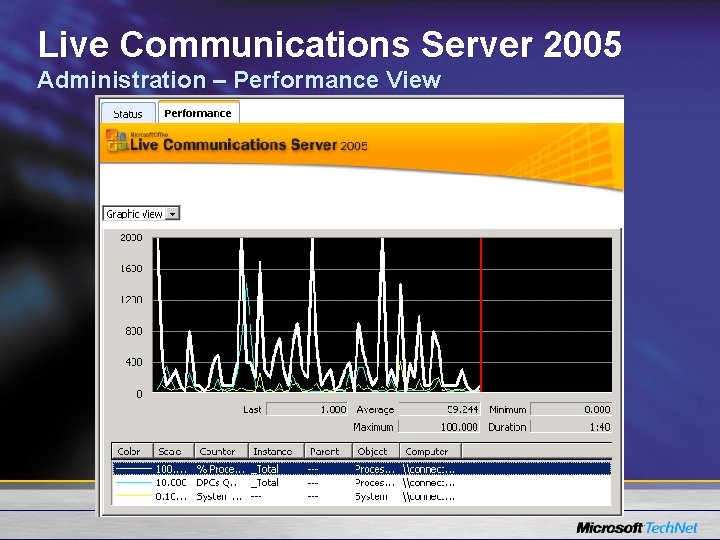
Task: Click the Maximum value field
Action: (439, 427)
